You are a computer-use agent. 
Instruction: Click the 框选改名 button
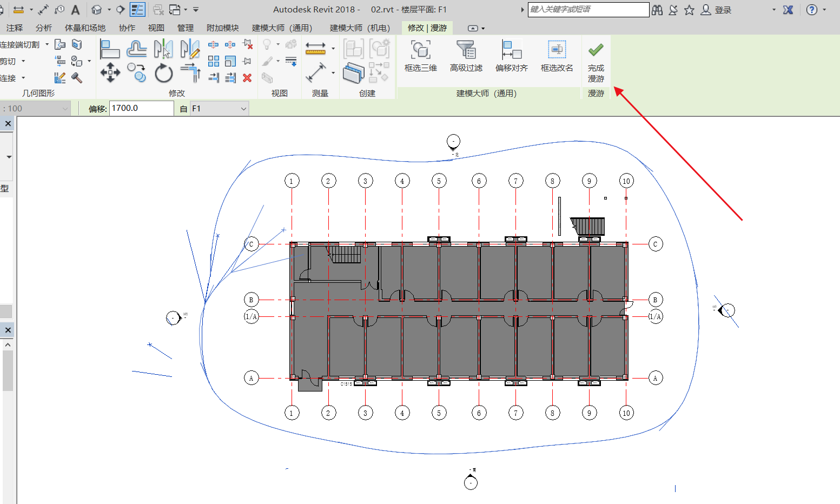(557, 56)
